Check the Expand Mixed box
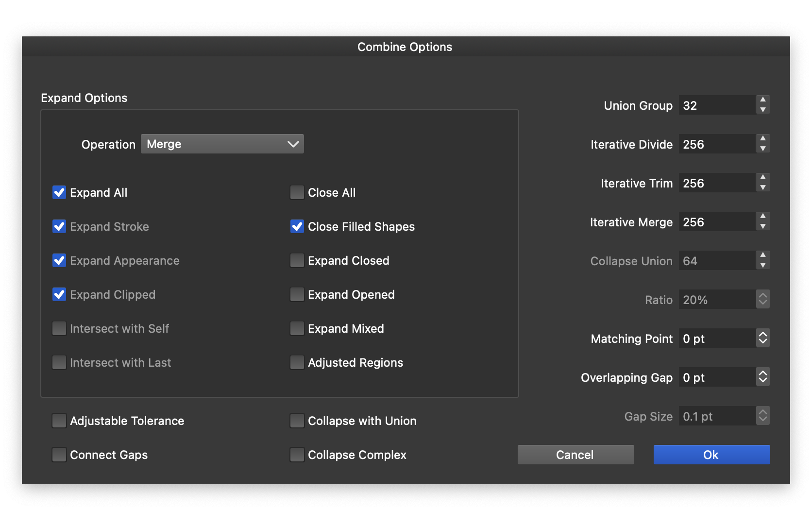 pyautogui.click(x=297, y=329)
